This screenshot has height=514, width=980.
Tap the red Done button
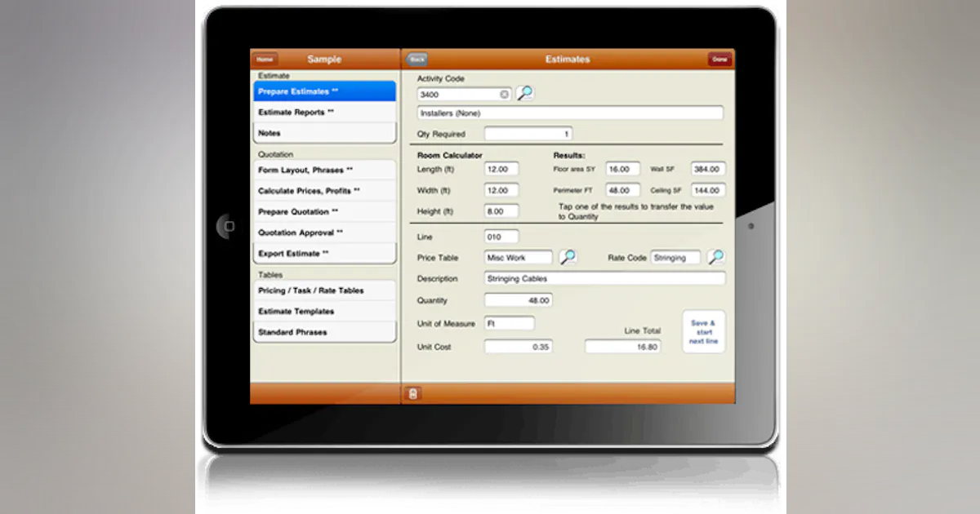point(719,60)
